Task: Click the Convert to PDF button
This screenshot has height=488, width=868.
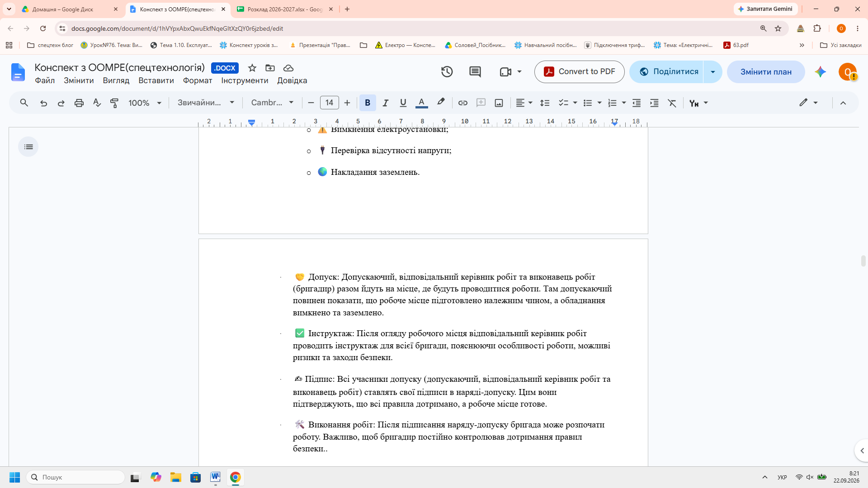Action: click(579, 72)
